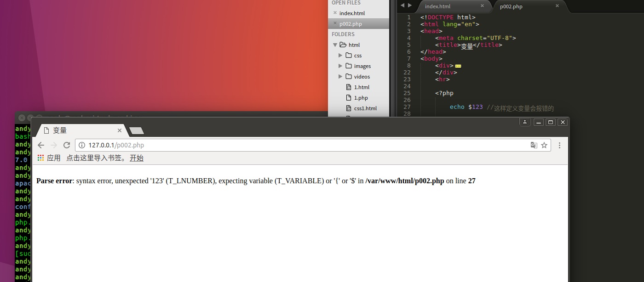Close the terminal window behind Chrome
The height and width of the screenshot is (282, 644).
[x=22, y=118]
